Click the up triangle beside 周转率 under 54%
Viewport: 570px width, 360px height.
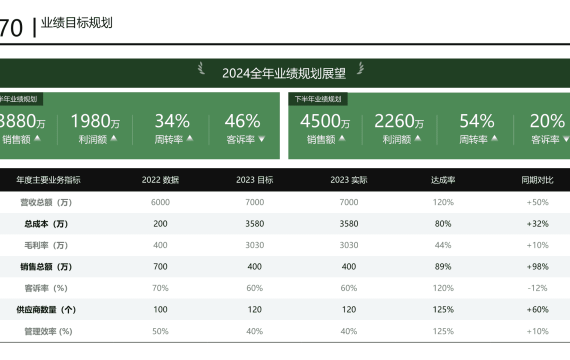[x=494, y=138]
